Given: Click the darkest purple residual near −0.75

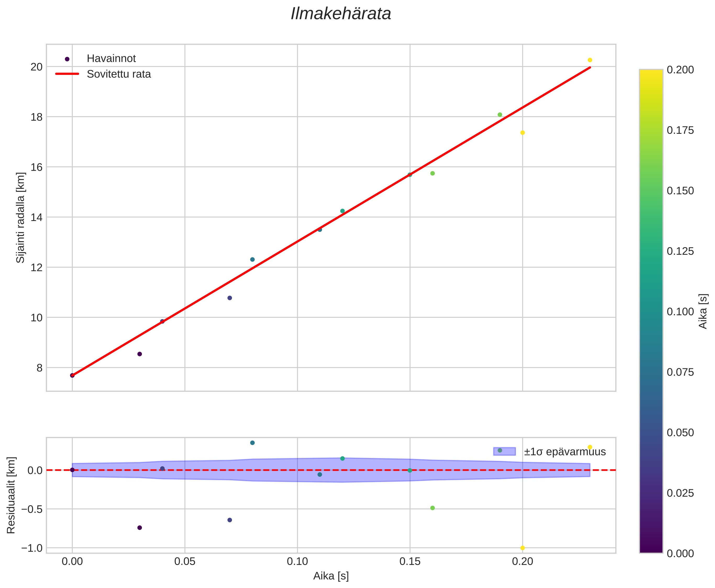Looking at the screenshot, I should point(140,527).
